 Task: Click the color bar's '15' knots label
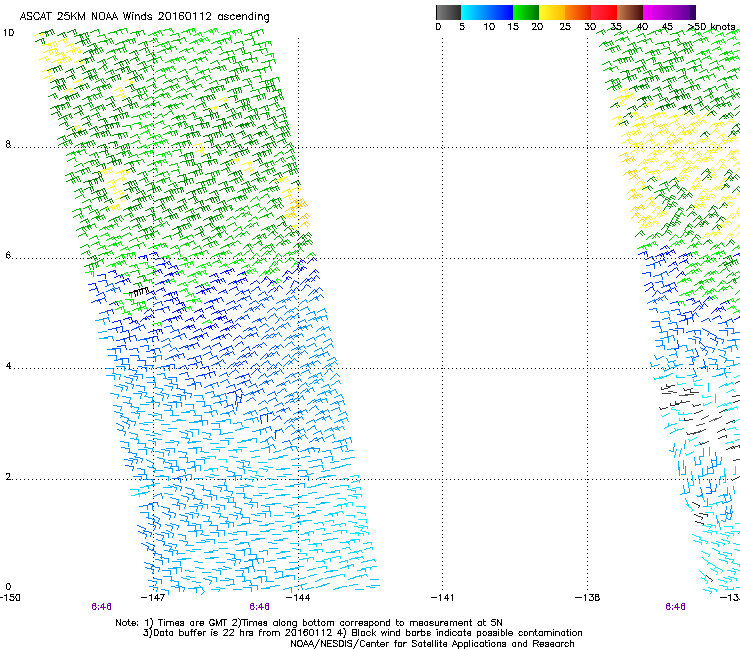pyautogui.click(x=513, y=27)
